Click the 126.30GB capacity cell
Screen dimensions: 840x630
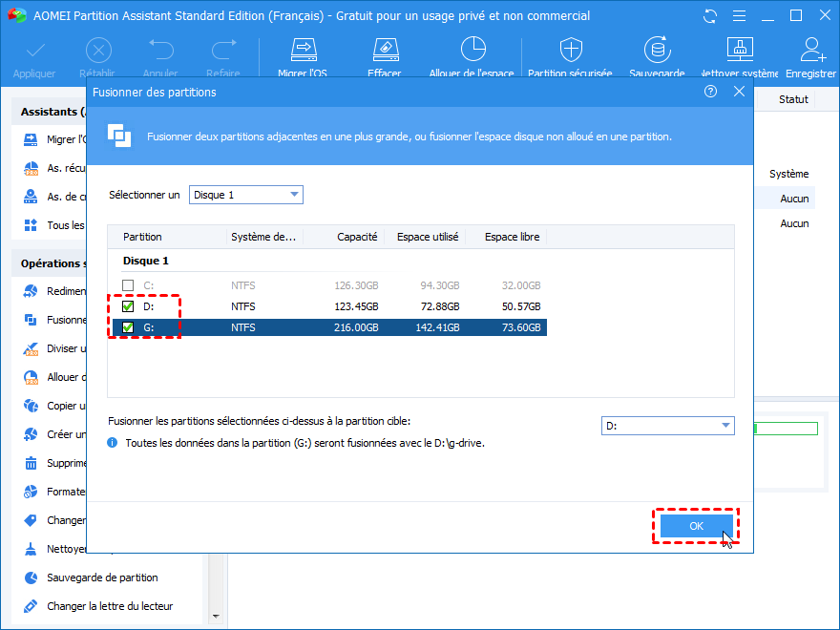click(356, 285)
